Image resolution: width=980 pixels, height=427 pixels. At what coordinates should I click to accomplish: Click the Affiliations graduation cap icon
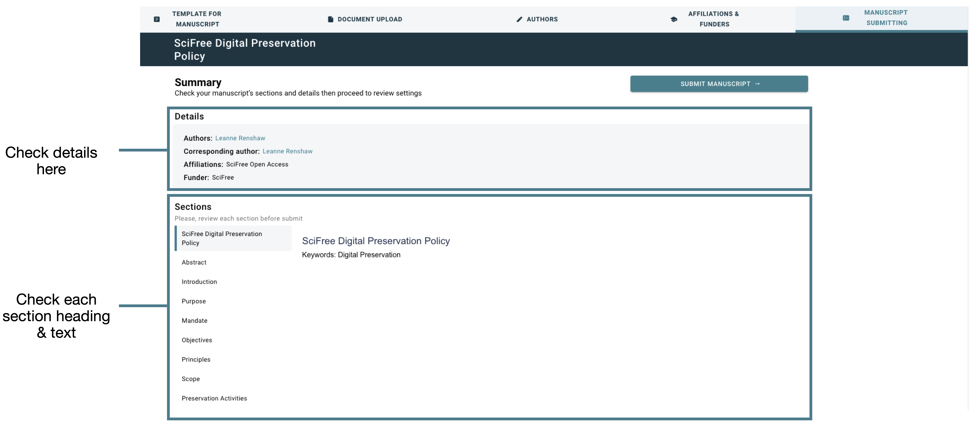(674, 19)
